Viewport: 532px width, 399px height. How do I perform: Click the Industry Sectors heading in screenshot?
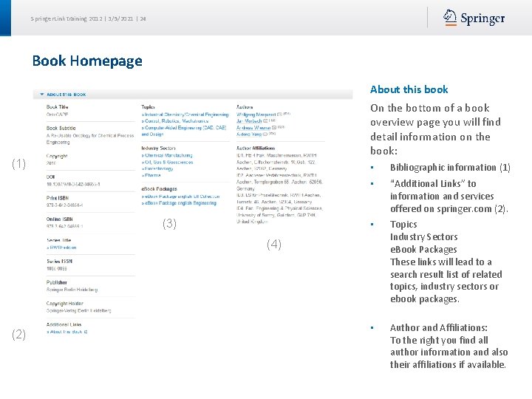[x=158, y=149]
